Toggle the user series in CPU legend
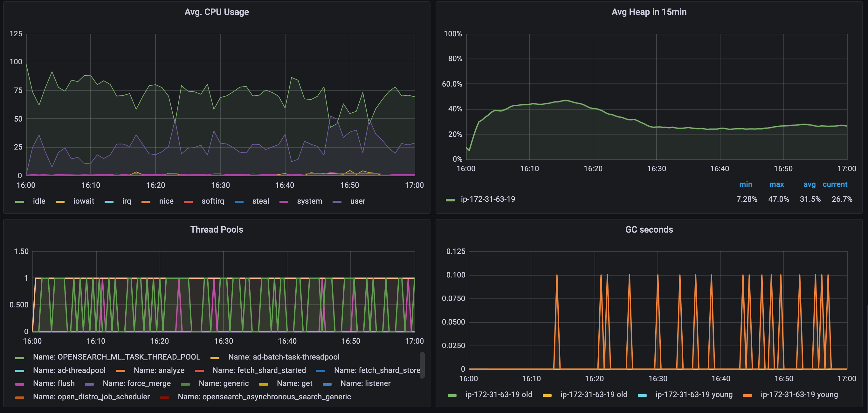The width and height of the screenshot is (868, 413). click(x=357, y=201)
